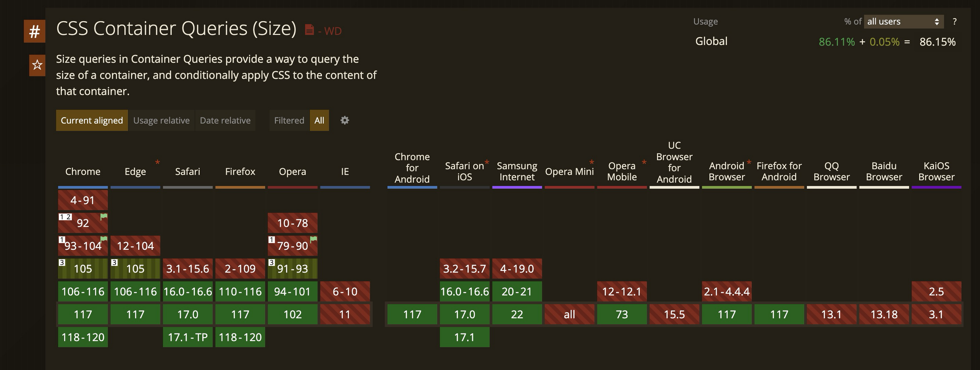This screenshot has width=980, height=370.
Task: Click the green flag on Opera 79-90
Action: click(x=314, y=239)
